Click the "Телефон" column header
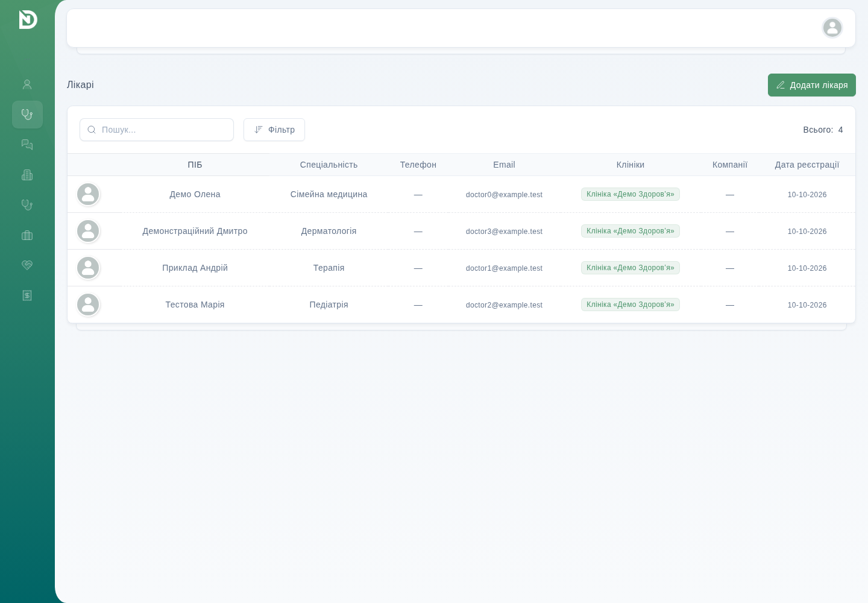This screenshot has height=603, width=868. click(x=418, y=165)
